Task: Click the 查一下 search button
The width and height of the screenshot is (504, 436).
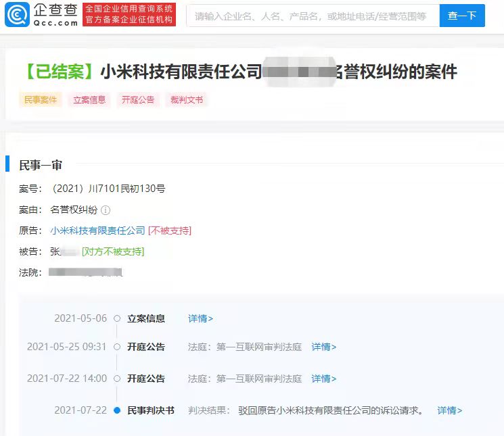Action: click(x=462, y=16)
